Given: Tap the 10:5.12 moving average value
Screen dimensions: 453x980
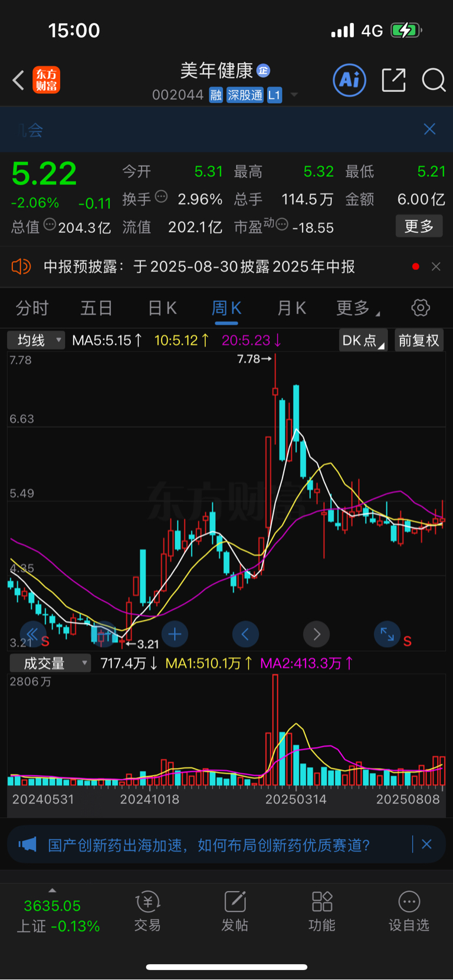Looking at the screenshot, I should (182, 340).
